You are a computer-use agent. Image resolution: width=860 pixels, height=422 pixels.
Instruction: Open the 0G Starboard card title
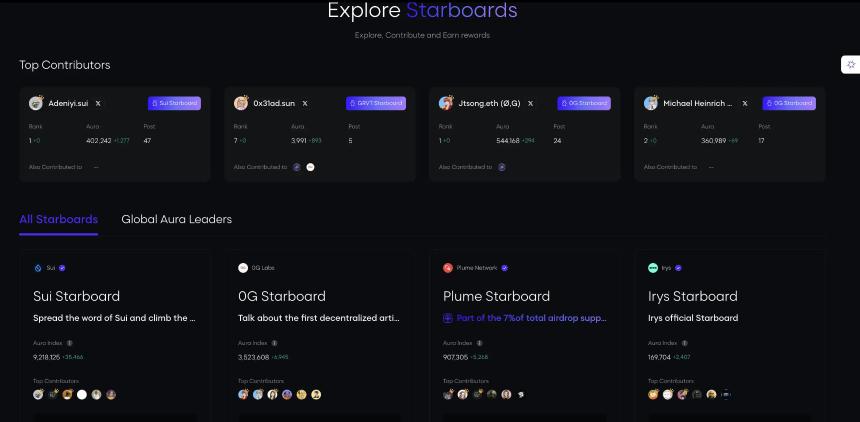coord(282,296)
